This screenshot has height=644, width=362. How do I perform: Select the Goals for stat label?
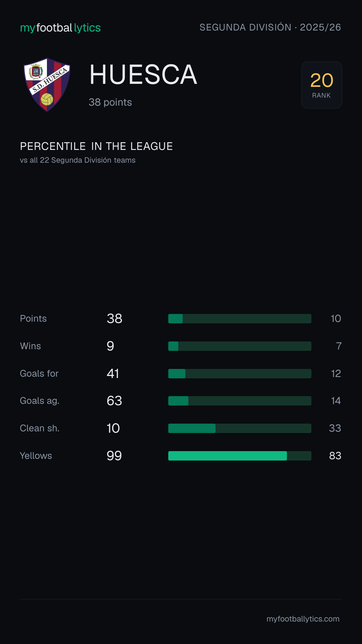coord(39,374)
